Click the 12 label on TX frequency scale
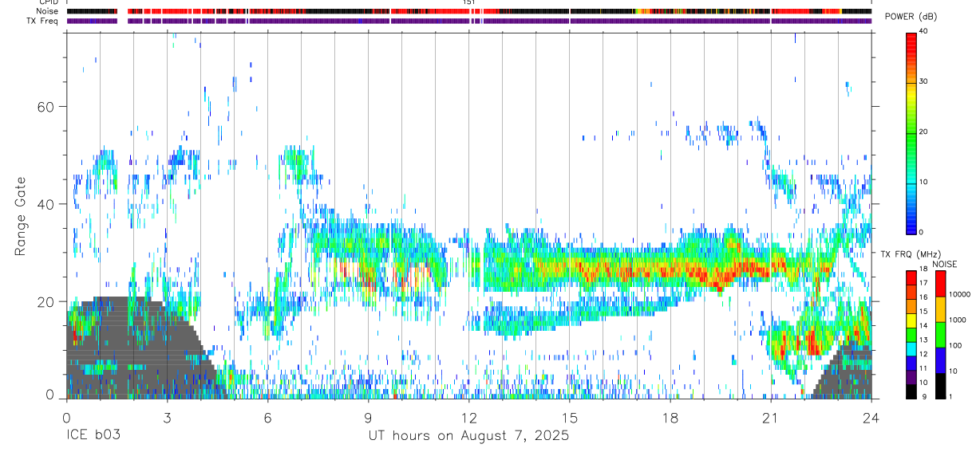 coord(923,354)
